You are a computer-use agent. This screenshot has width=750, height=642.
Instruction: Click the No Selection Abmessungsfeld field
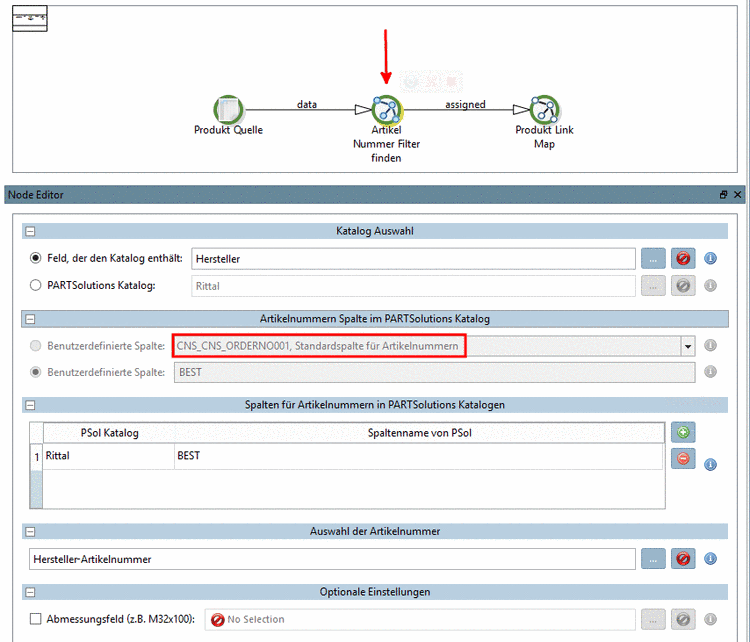tap(420, 620)
